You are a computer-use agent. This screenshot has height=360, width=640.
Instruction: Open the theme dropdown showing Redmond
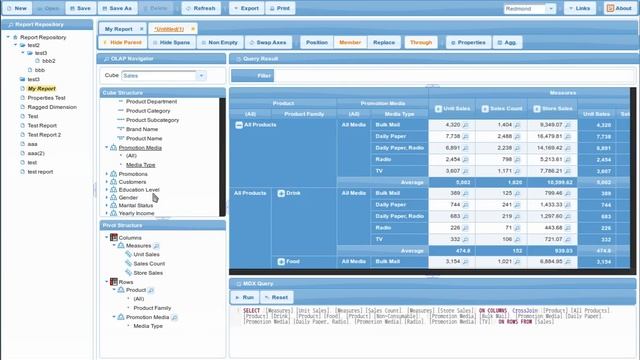click(x=551, y=9)
